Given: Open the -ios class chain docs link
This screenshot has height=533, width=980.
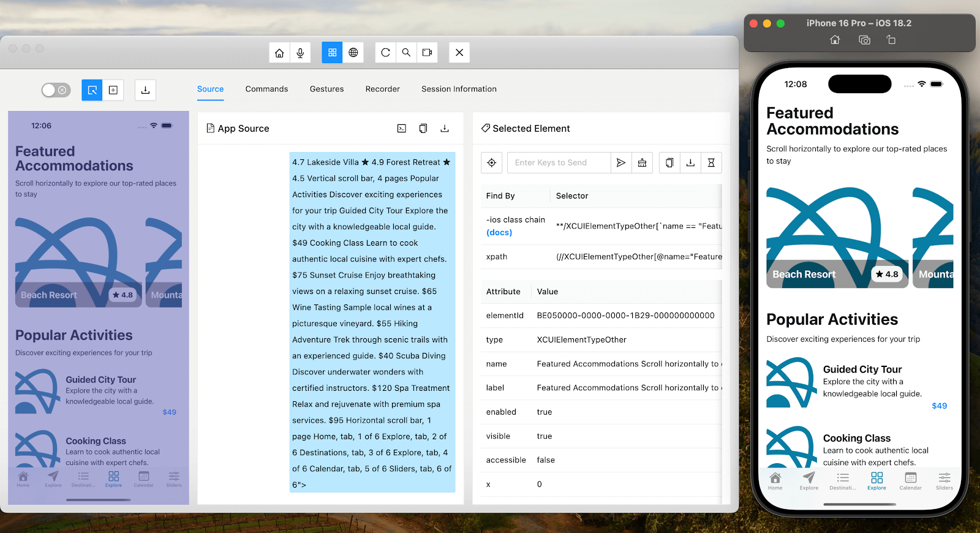Looking at the screenshot, I should (499, 232).
